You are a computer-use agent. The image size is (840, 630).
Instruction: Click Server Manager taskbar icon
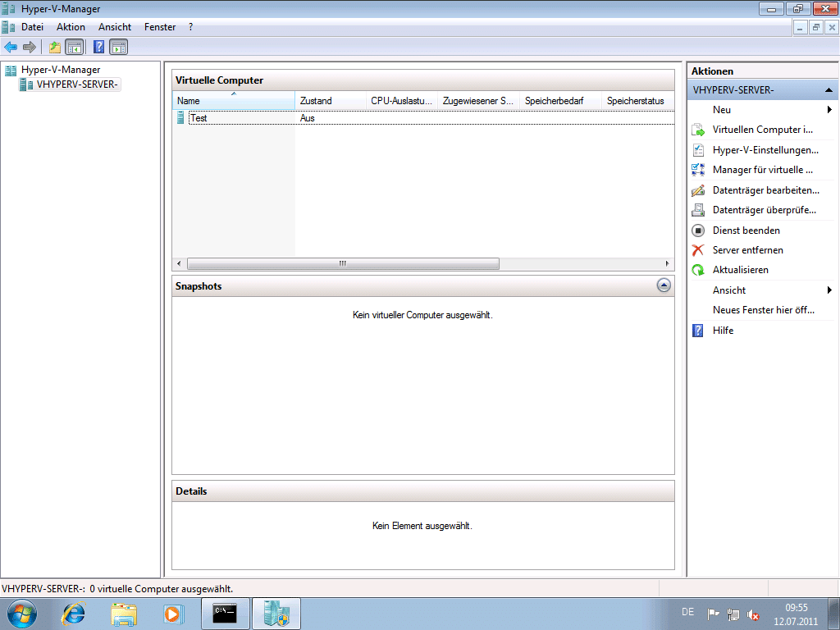click(276, 614)
